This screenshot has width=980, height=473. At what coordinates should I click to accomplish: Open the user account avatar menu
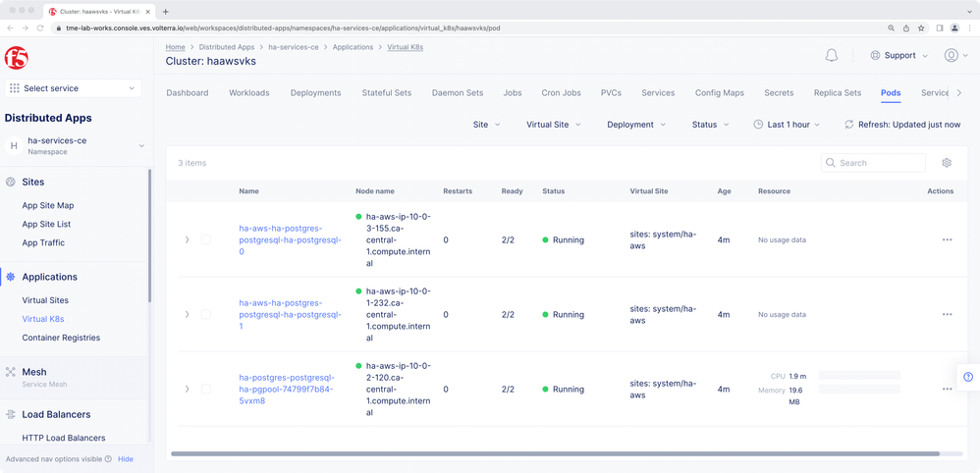tap(951, 56)
